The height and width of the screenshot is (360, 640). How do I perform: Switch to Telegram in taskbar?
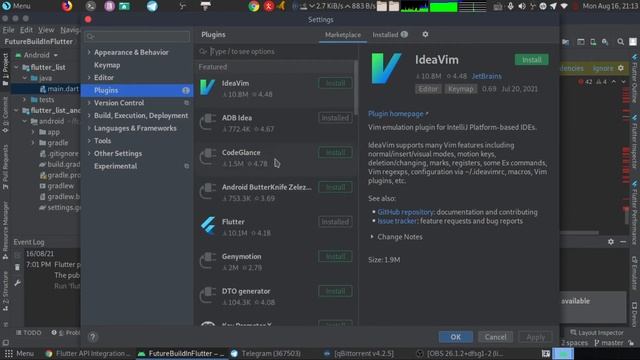tap(266, 353)
